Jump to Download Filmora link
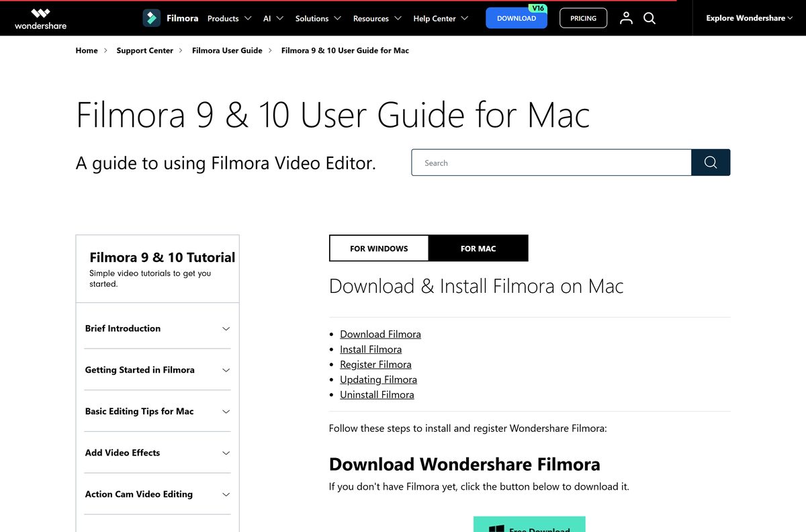 (380, 334)
